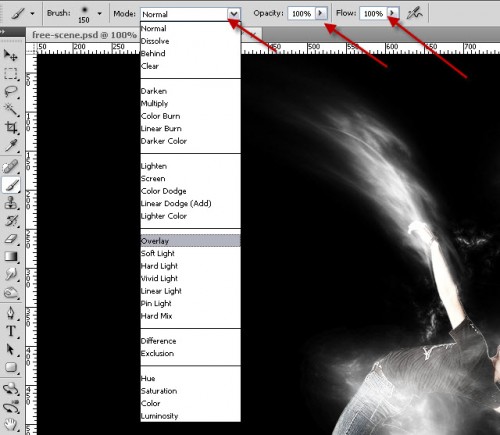The width and height of the screenshot is (500, 435).
Task: Choose Hard Light blend mode
Action: coord(190,266)
